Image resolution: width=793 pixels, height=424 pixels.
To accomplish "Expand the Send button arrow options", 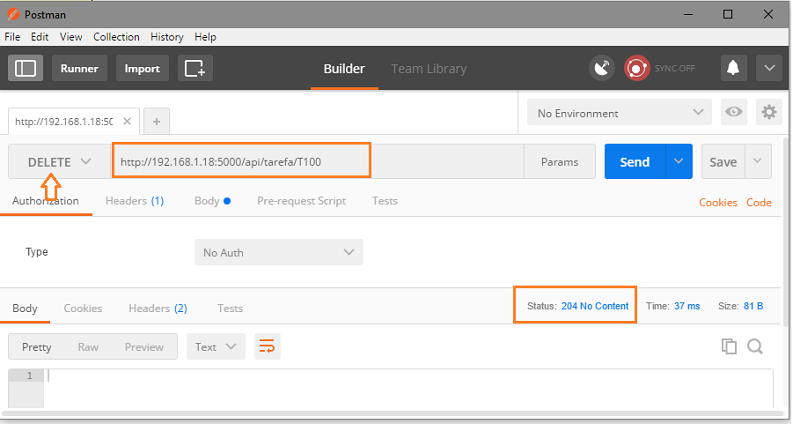I will click(679, 161).
